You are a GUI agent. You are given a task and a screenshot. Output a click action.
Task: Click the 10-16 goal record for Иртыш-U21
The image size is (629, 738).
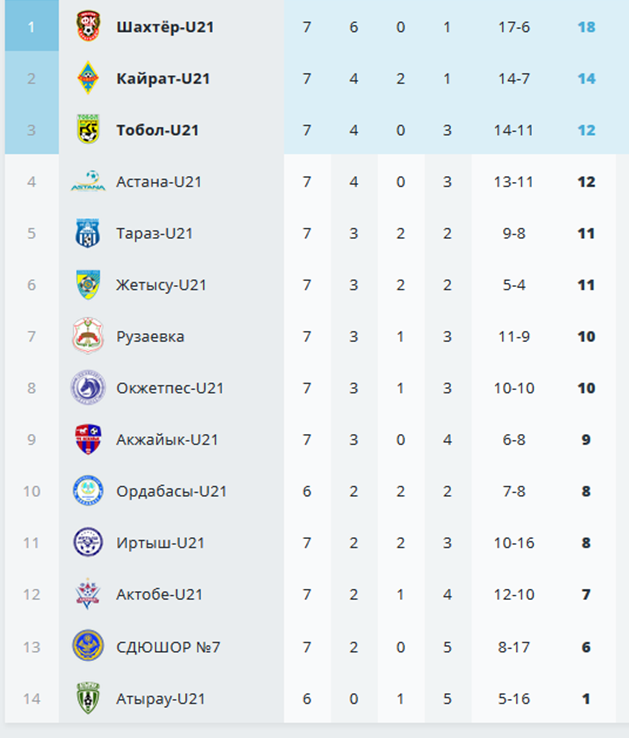click(x=514, y=543)
